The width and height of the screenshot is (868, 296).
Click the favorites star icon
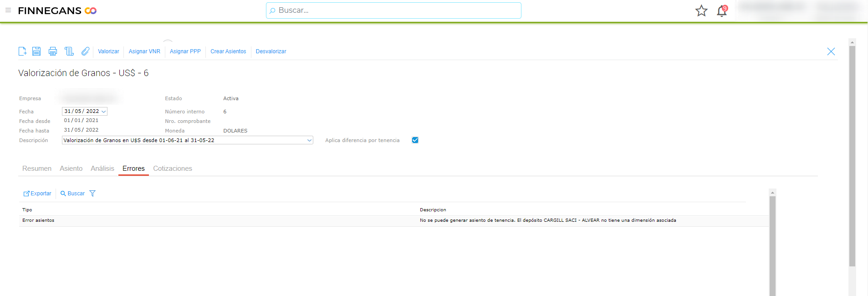(701, 10)
